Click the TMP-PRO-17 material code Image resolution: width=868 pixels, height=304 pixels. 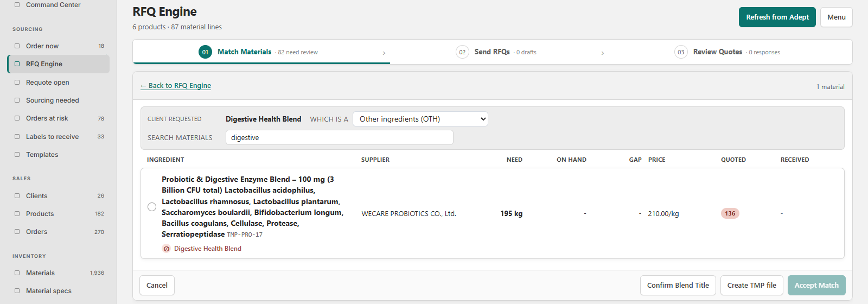point(245,235)
